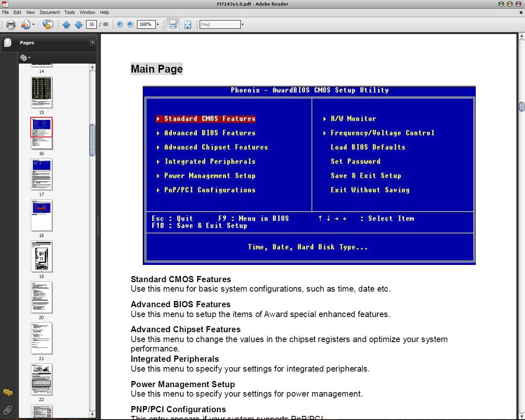This screenshot has height=420, width=525.
Task: Click document scroll down arrow
Action: click(521, 416)
